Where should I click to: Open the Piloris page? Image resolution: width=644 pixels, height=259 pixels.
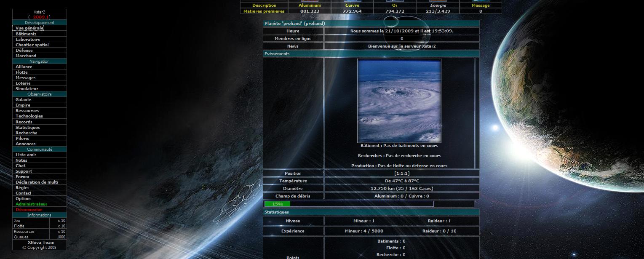pyautogui.click(x=22, y=139)
